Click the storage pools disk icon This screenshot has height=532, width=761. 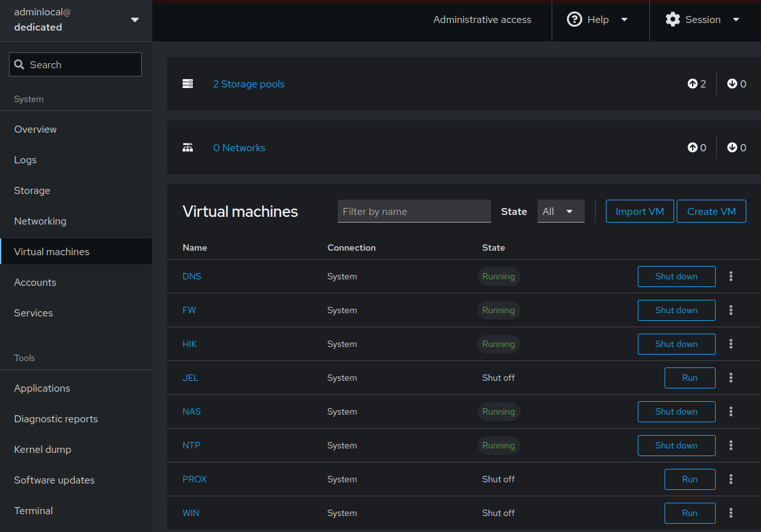pos(188,84)
